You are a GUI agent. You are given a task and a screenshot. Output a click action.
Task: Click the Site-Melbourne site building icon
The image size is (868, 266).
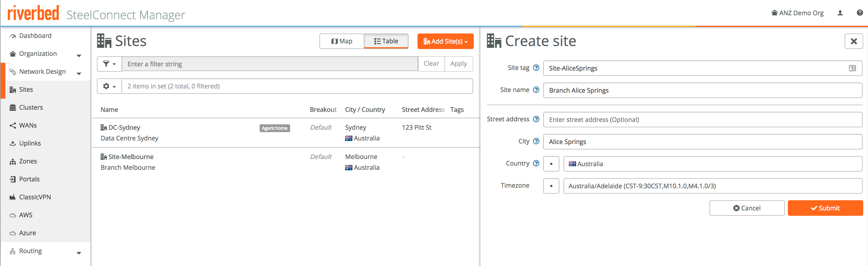pyautogui.click(x=103, y=157)
